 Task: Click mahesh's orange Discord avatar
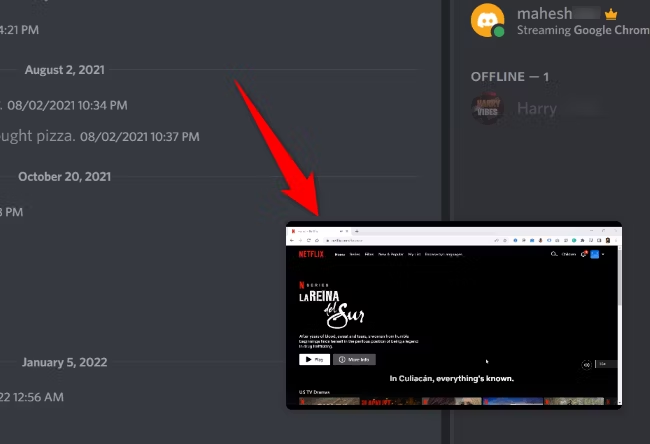click(x=488, y=20)
